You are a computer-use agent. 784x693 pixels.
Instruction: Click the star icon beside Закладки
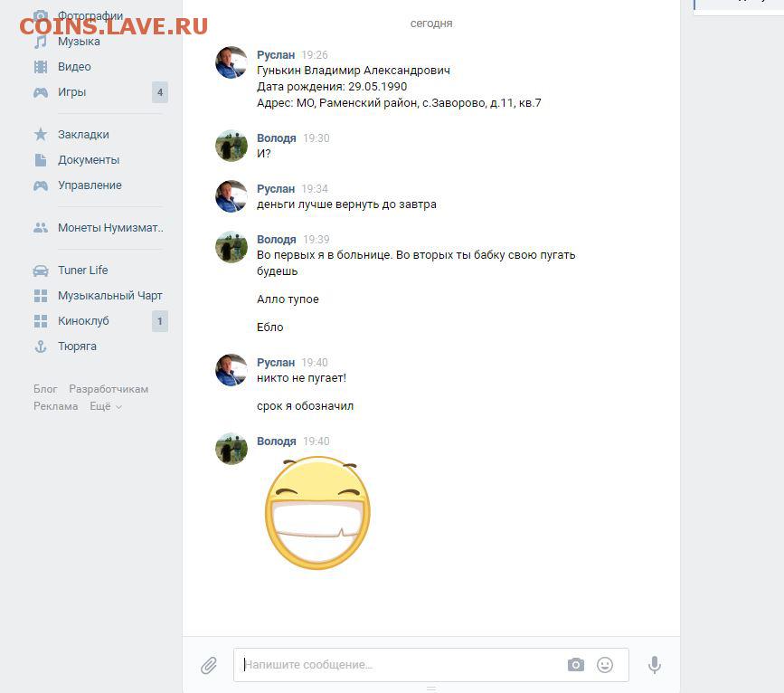click(x=41, y=134)
